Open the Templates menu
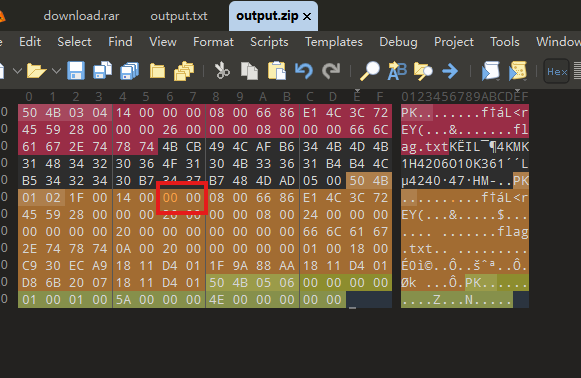Image resolution: width=581 pixels, height=378 pixels. [x=334, y=42]
